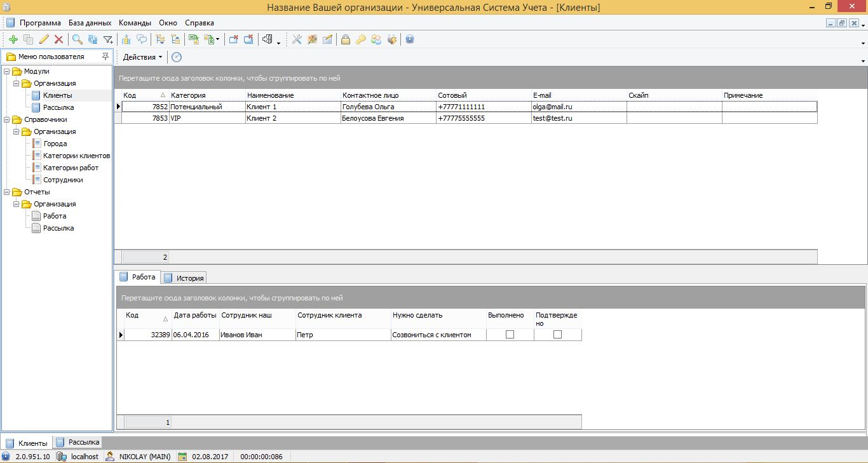The image size is (868, 463).
Task: Open Категории клиентов in tree
Action: 77,156
